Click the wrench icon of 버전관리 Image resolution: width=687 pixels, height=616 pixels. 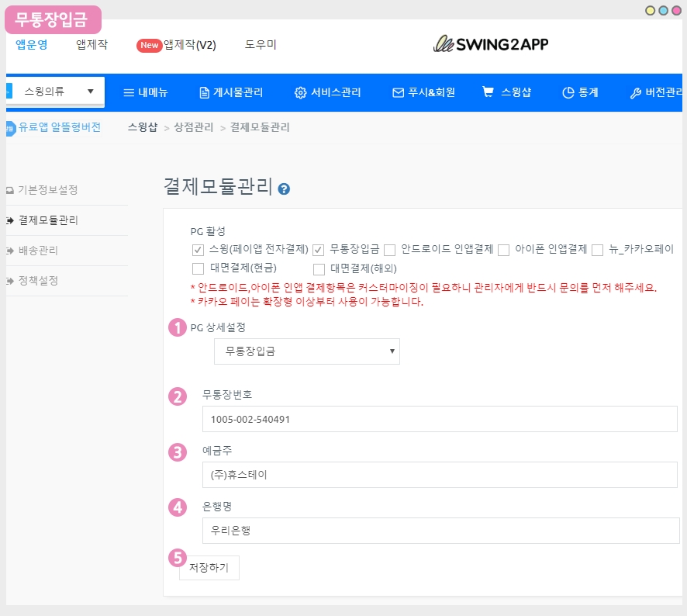click(636, 93)
